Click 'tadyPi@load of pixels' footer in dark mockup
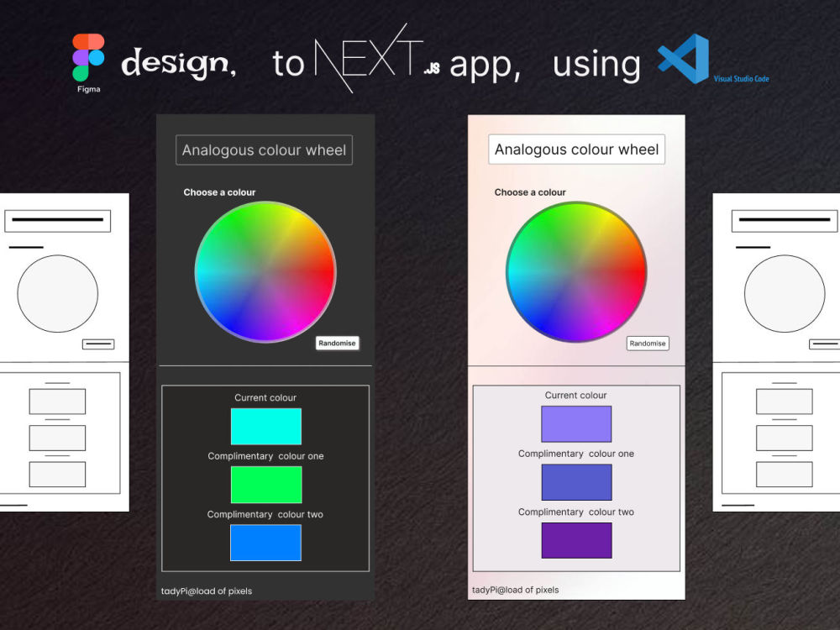 coord(207,591)
